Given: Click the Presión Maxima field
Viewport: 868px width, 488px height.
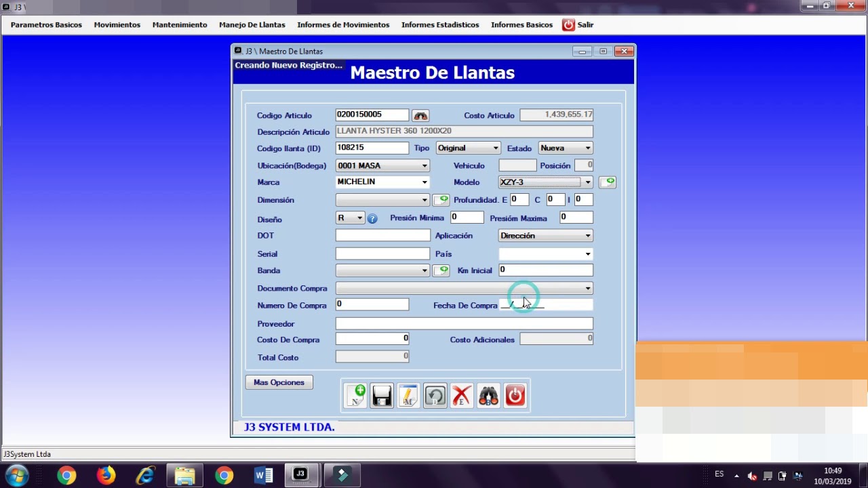Looking at the screenshot, I should click(576, 218).
